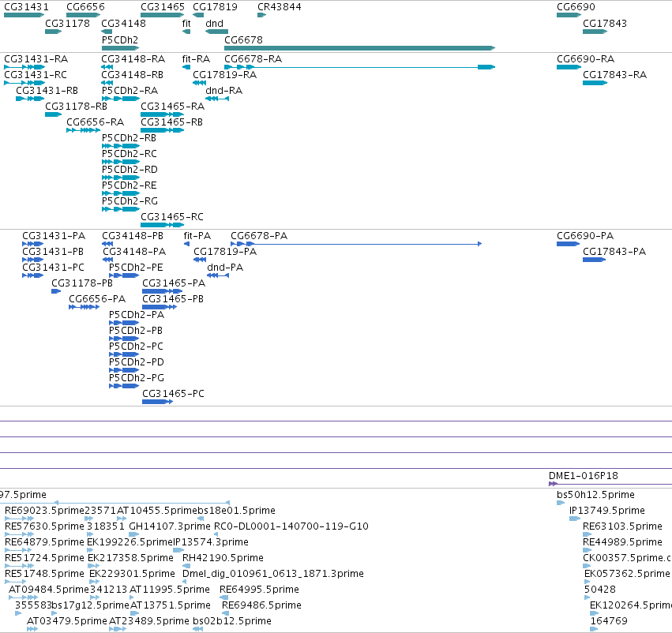Select EST RE51724.5prime
The width and height of the screenshot is (672, 633).
[x=44, y=557]
